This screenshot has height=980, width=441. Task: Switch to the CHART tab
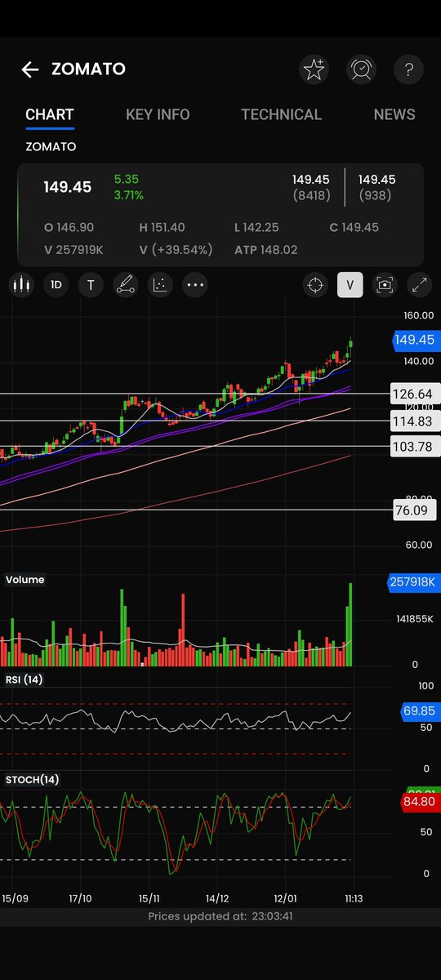[x=50, y=114]
